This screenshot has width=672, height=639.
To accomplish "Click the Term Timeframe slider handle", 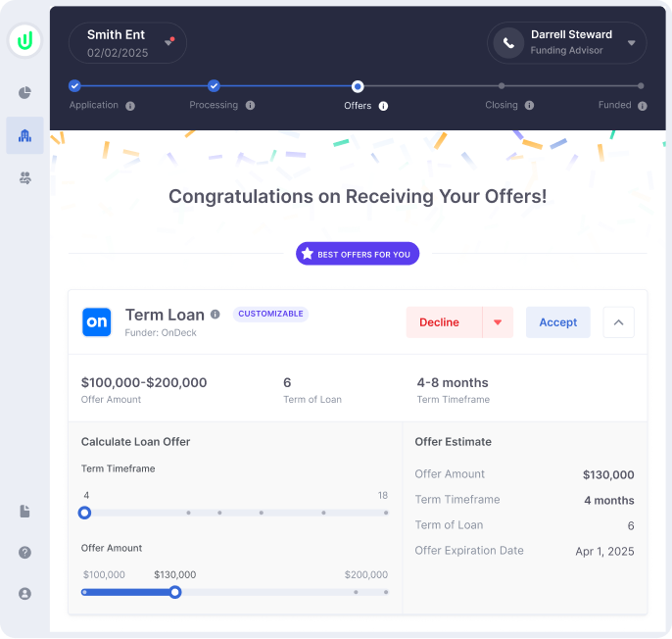I will tap(85, 513).
